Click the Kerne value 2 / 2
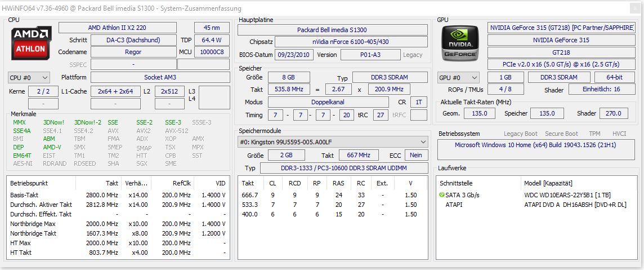The width and height of the screenshot is (644, 270). (43, 91)
